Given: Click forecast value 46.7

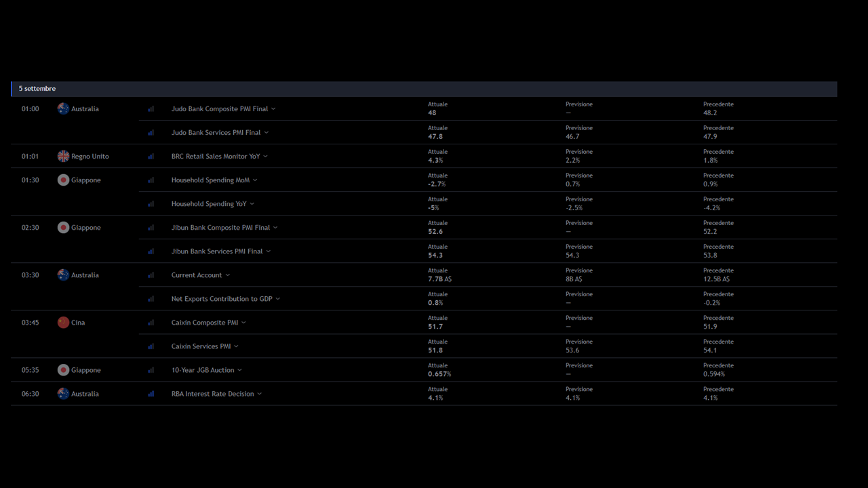Looking at the screenshot, I should [572, 137].
